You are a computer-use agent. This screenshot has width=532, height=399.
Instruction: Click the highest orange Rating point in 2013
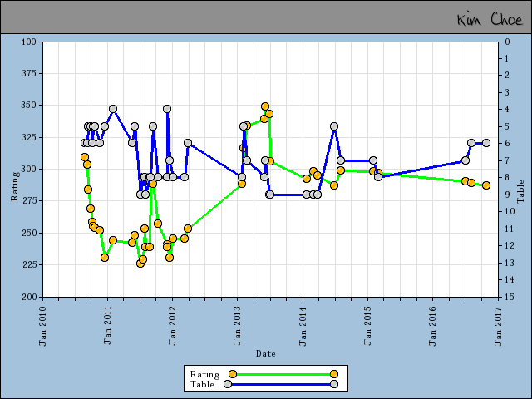pyautogui.click(x=265, y=106)
